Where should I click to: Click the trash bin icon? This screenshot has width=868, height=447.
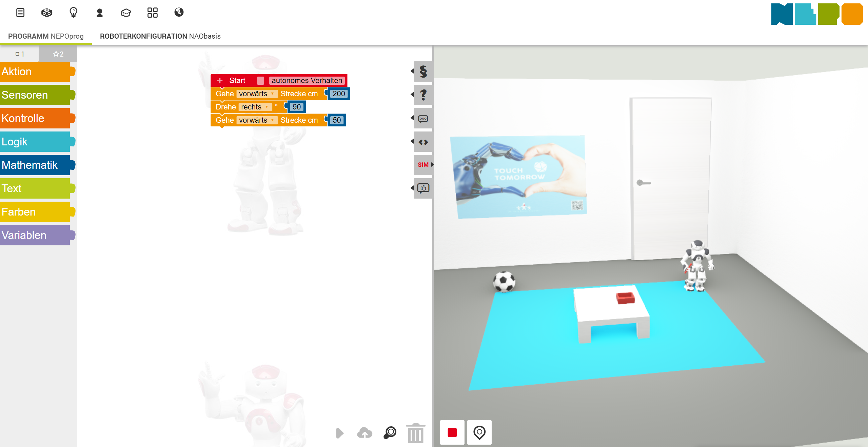click(415, 433)
